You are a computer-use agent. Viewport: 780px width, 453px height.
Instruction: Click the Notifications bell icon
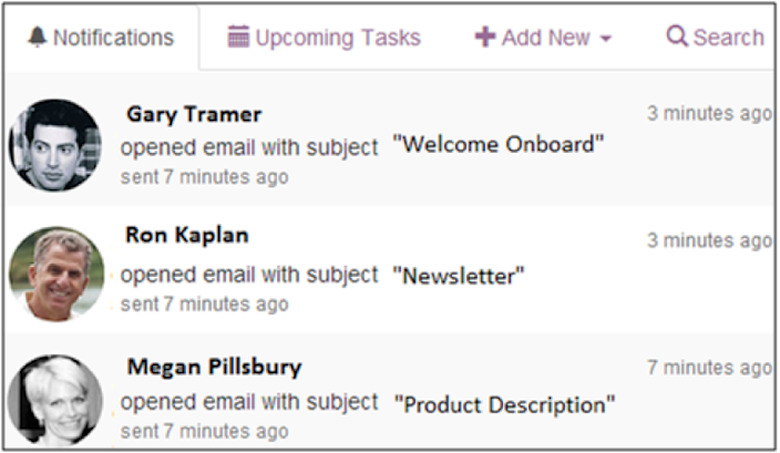[x=37, y=38]
